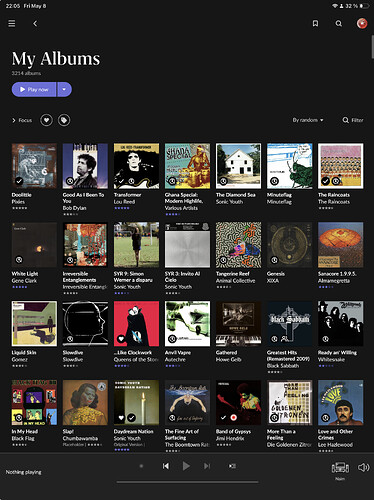The width and height of the screenshot is (374, 500).
Task: Open the Naim audio zone selector
Action: [340, 470]
